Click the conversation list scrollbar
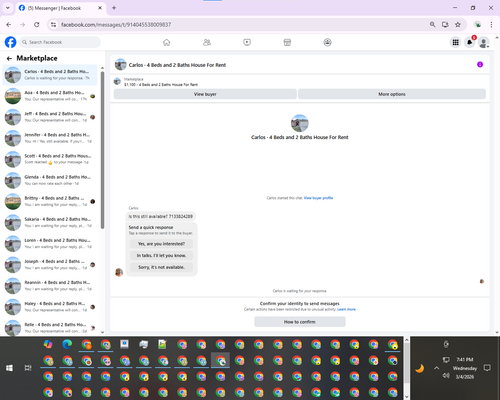The image size is (500, 400). (102, 150)
